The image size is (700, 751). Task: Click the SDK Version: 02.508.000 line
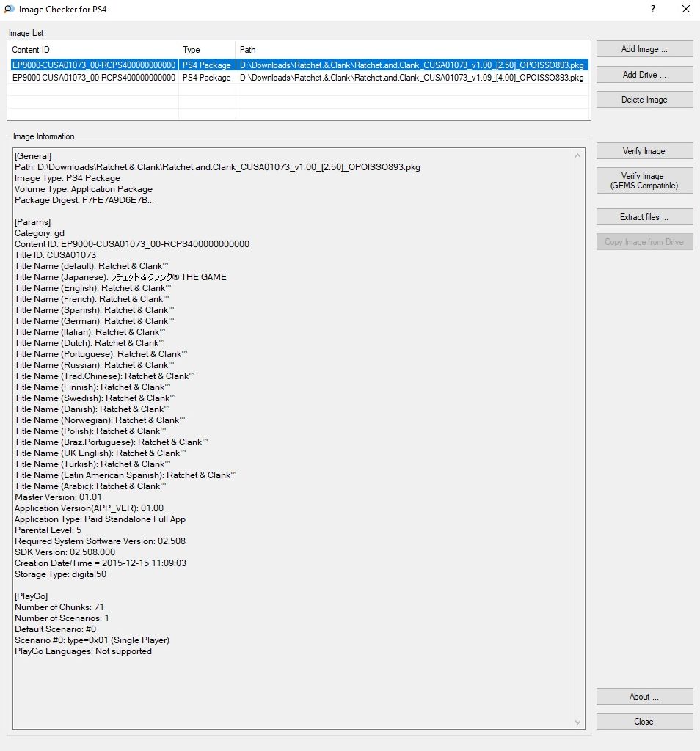[65, 553]
